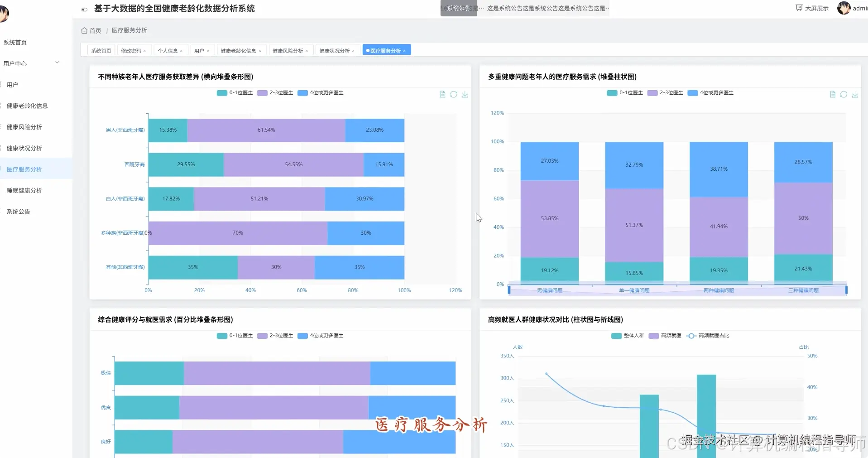The image size is (868, 458).
Task: Toggle 2-3位医生 legend in 综合健康评分 chart
Action: pos(275,336)
